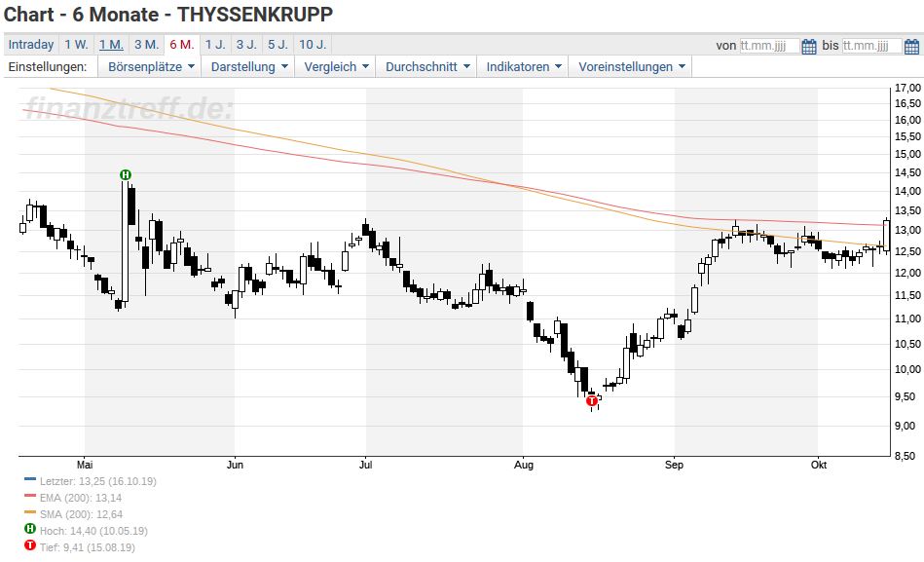
Task: Choose 10 J. time range
Action: [313, 45]
